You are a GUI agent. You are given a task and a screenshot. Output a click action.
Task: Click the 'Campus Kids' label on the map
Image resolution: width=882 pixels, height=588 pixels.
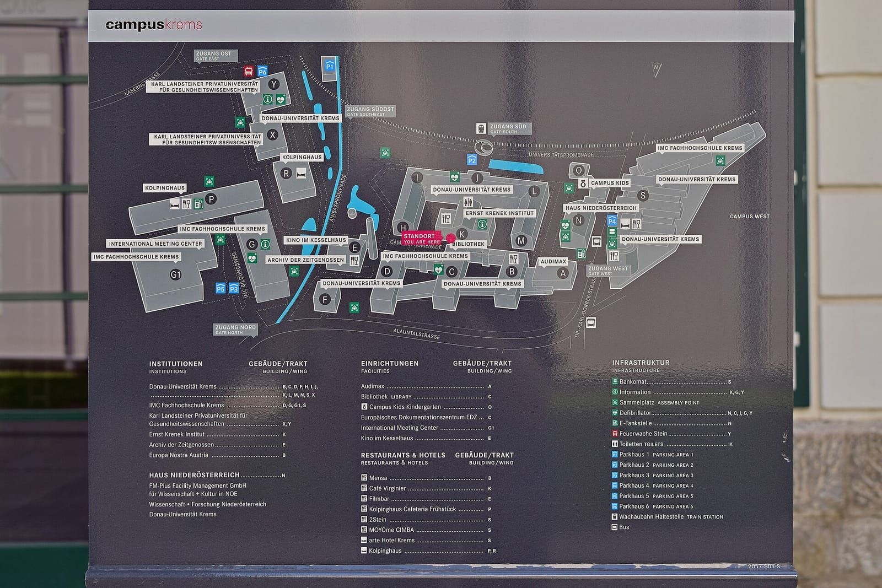click(610, 183)
